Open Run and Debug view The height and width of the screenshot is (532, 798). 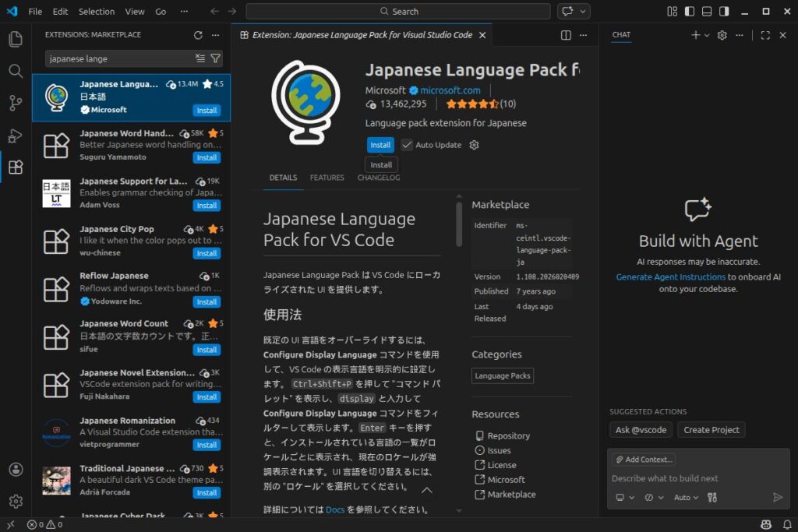16,136
